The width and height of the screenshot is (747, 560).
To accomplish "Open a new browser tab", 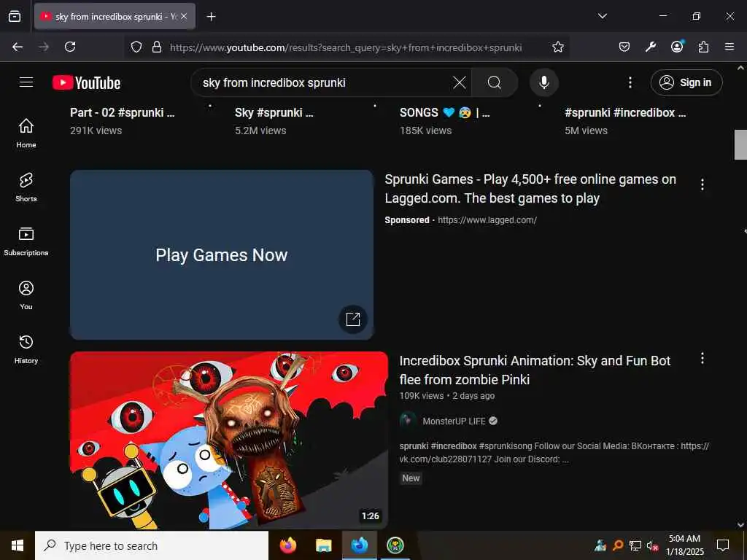I will click(x=211, y=17).
